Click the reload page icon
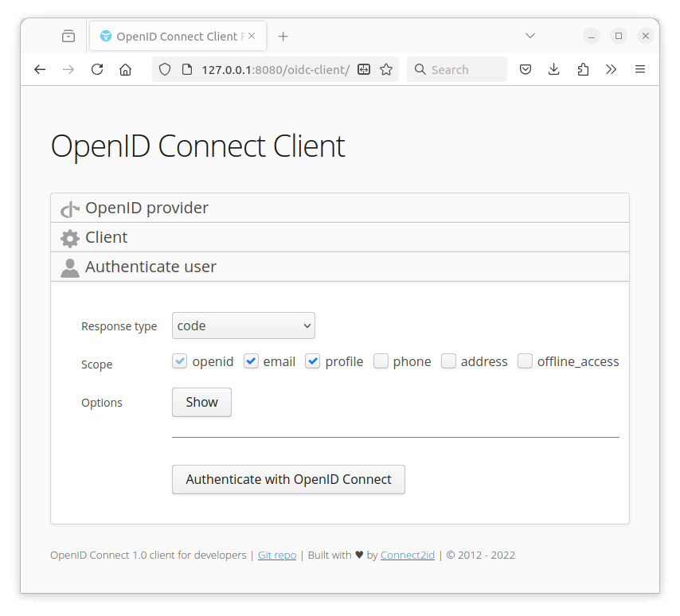 (97, 69)
